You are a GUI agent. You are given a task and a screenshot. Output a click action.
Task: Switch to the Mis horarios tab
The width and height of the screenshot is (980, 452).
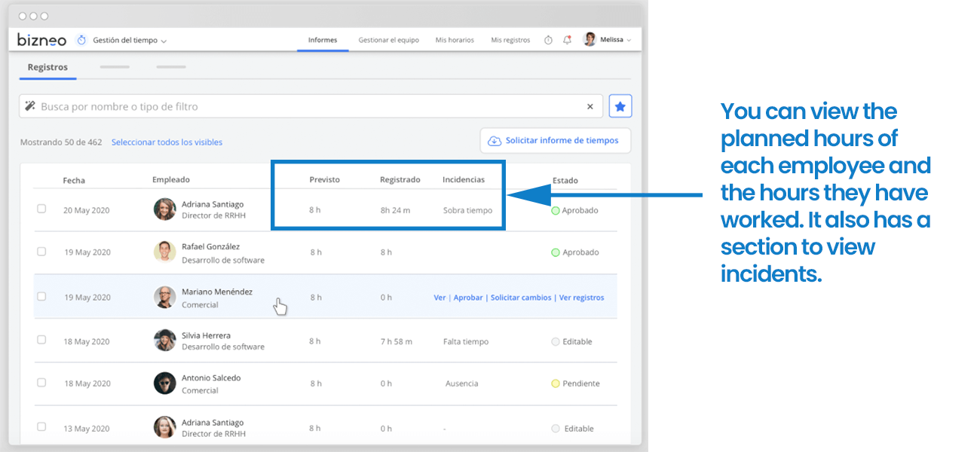[454, 39]
